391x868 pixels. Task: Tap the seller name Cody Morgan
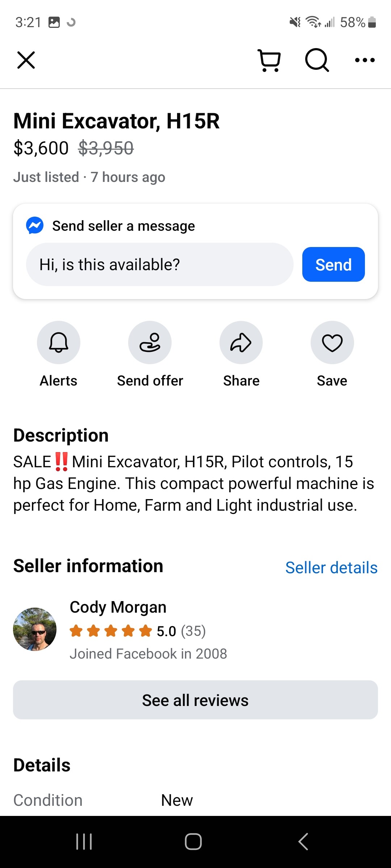pos(118,607)
